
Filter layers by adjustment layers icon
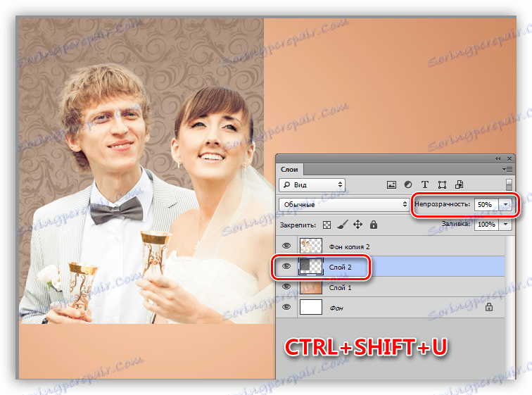(408, 184)
